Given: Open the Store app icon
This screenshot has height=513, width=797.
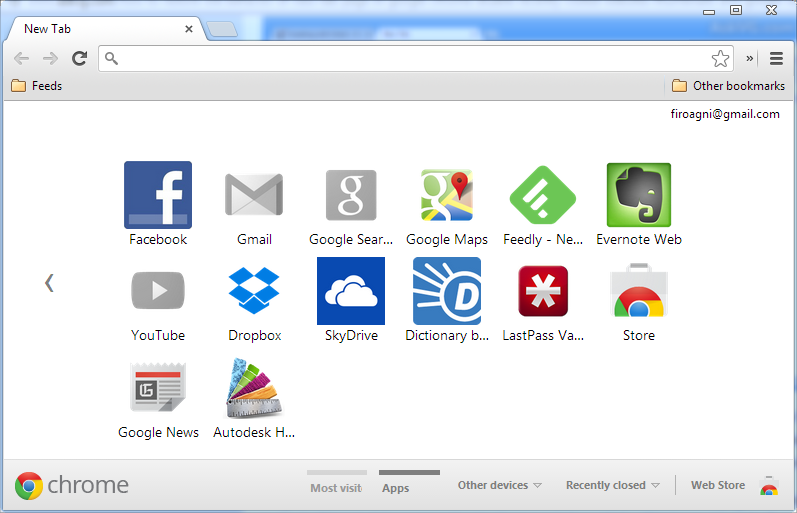Looking at the screenshot, I should click(x=639, y=291).
